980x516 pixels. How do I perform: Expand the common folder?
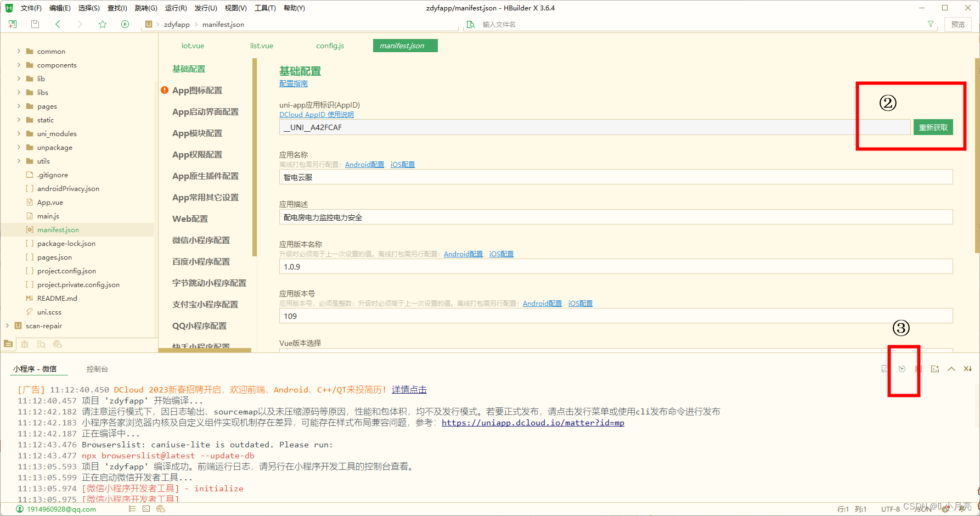pos(19,51)
